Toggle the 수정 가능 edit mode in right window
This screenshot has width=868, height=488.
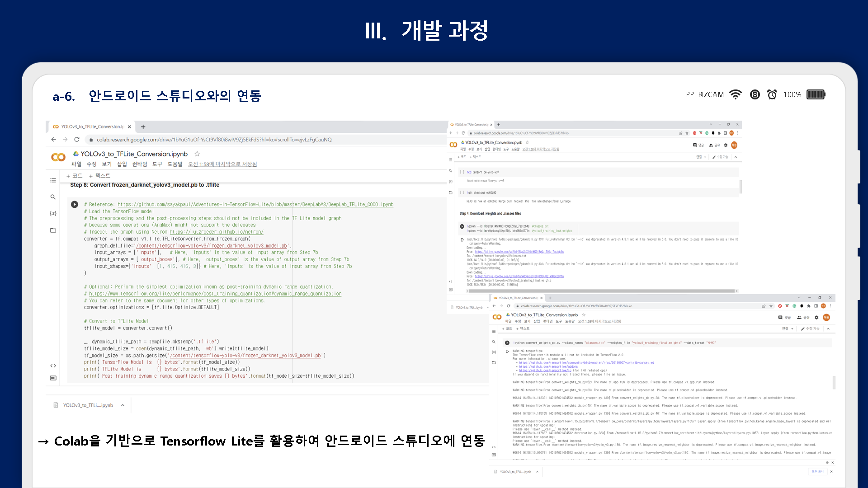click(x=720, y=157)
